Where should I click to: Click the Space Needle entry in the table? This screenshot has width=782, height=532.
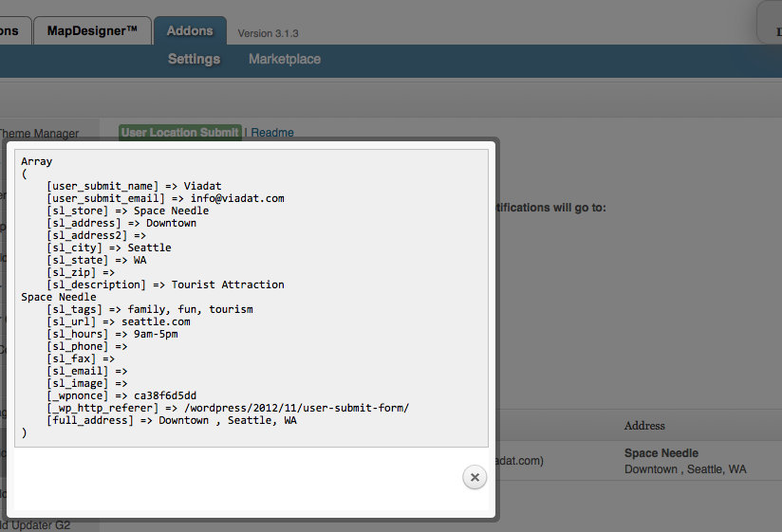pos(661,453)
